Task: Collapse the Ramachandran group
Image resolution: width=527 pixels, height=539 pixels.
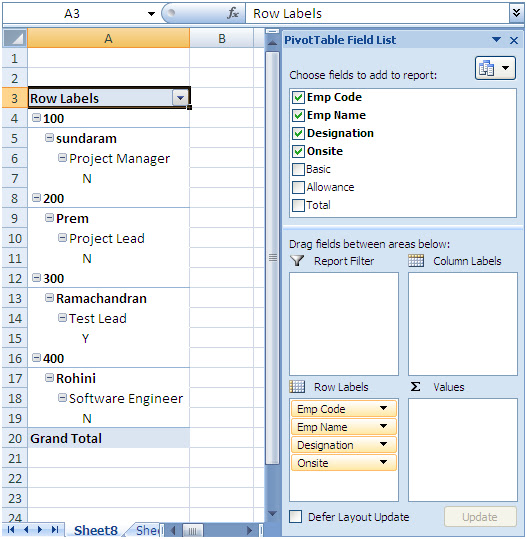Action: 50,298
